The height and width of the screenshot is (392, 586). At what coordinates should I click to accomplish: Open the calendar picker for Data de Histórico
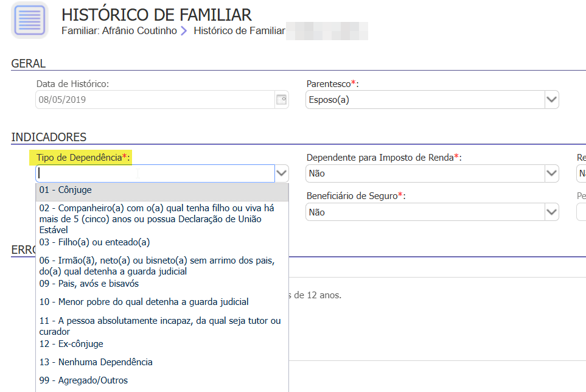(x=281, y=100)
